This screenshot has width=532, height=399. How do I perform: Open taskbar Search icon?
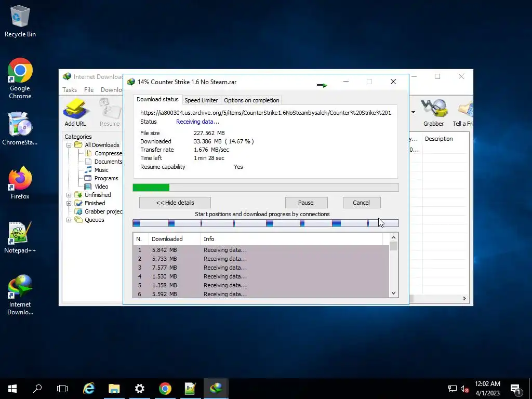click(37, 389)
